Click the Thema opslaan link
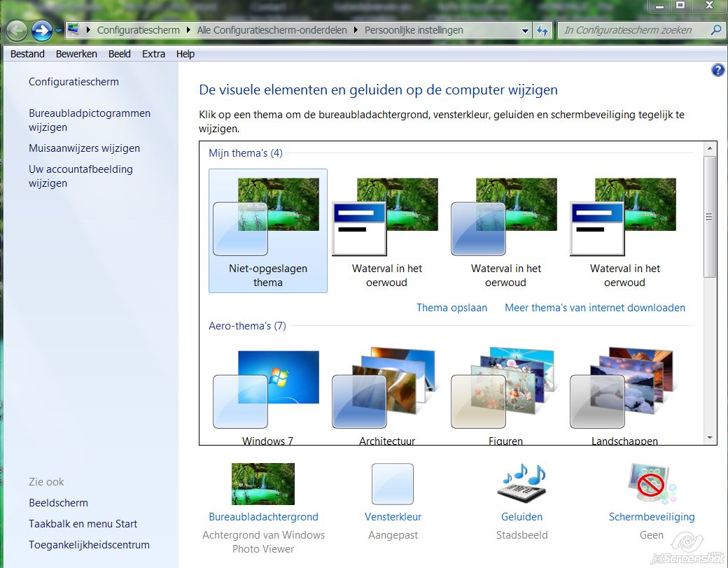Screen dimensions: 728x568 click(x=451, y=308)
